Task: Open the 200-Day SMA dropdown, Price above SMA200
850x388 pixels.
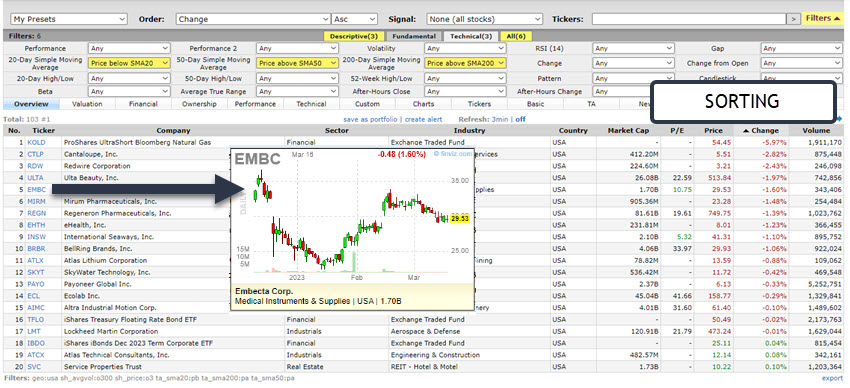Action: [466, 63]
